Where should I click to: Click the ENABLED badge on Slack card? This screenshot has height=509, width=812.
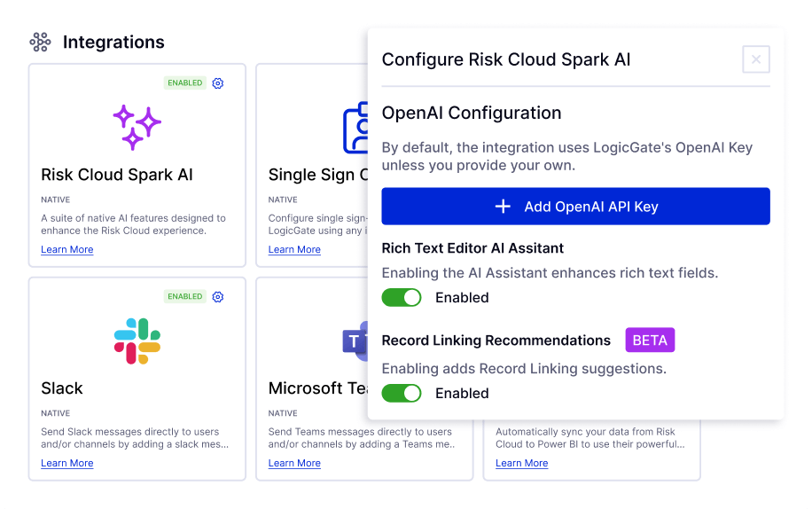(184, 297)
